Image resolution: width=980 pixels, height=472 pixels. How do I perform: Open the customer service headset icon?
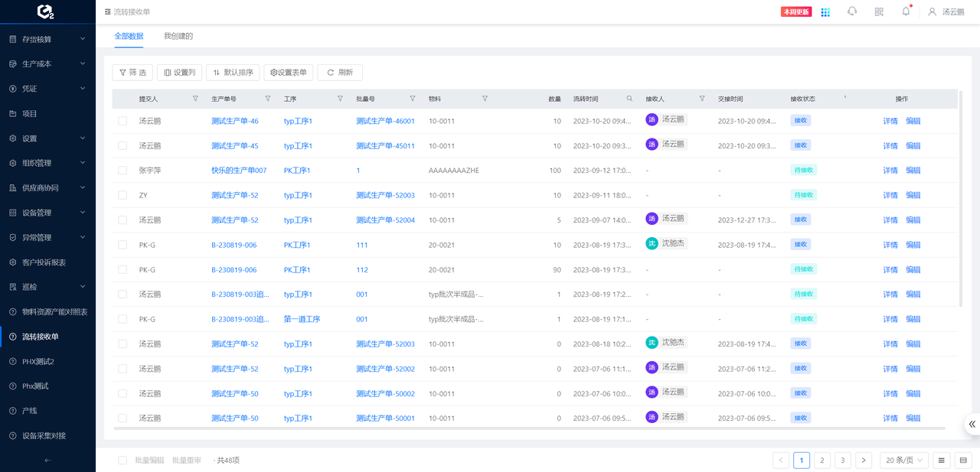[852, 11]
